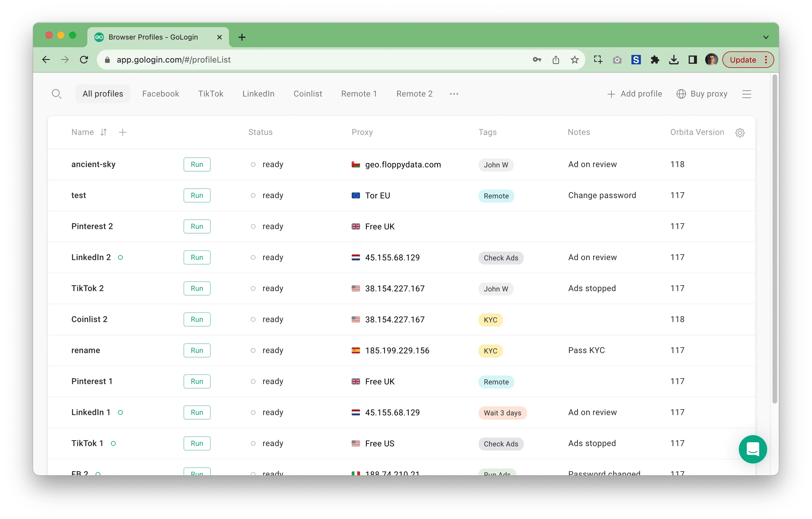This screenshot has height=519, width=812.
Task: Open a new browser tab
Action: 242,37
